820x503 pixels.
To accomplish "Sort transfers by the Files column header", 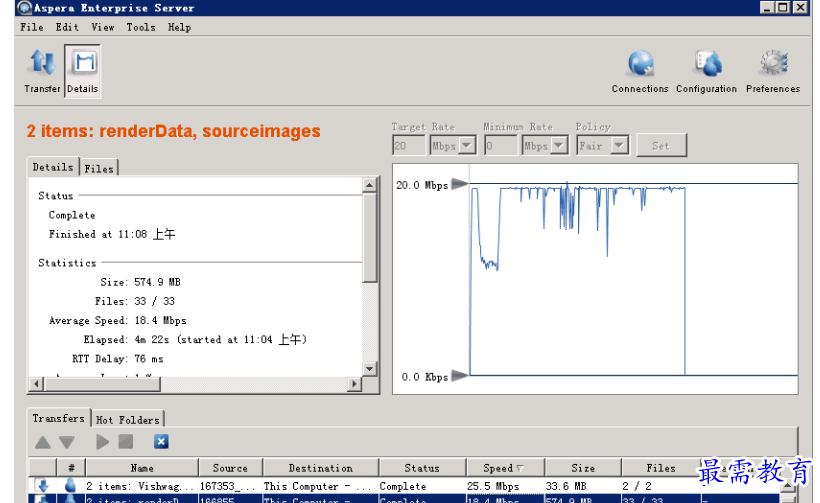I will pos(660,468).
